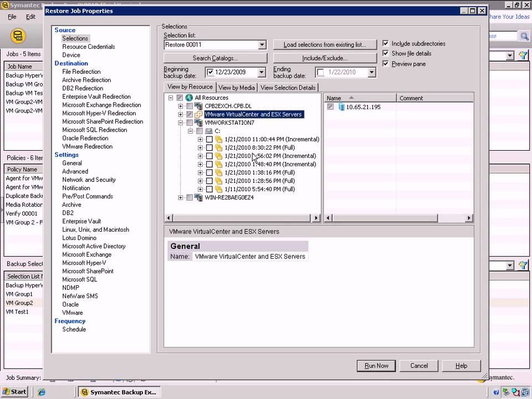
Task: Open the Ending backup date dropdown arrow
Action: pyautogui.click(x=371, y=72)
